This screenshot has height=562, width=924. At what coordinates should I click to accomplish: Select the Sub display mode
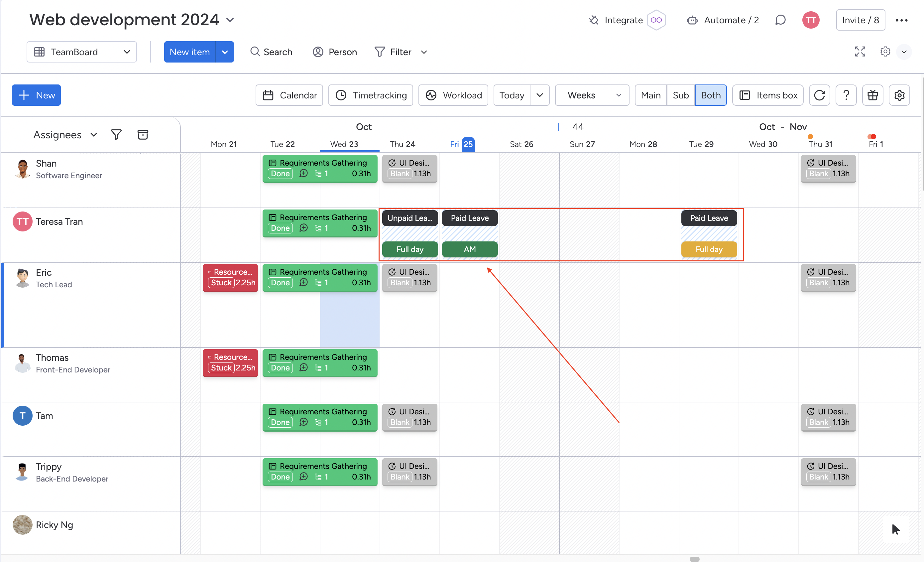point(681,95)
